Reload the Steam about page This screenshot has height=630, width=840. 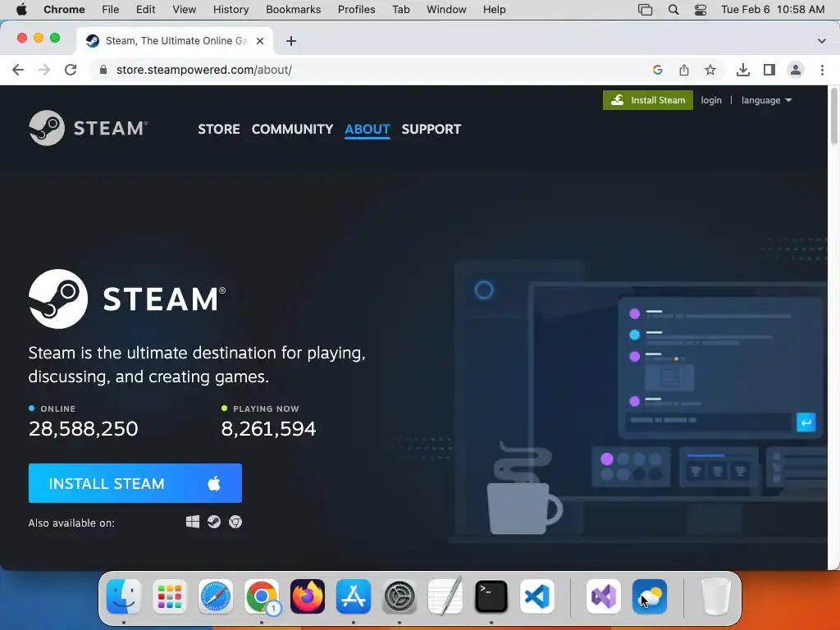click(71, 70)
